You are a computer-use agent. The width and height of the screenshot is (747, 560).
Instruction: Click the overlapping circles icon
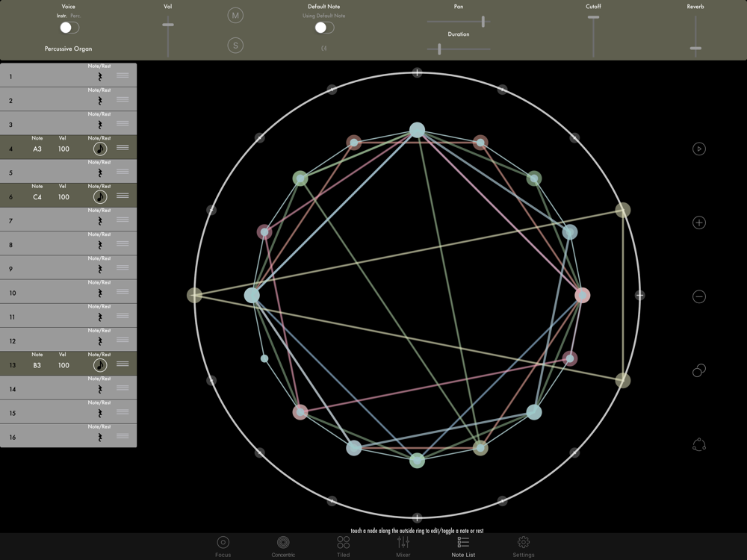tap(699, 370)
